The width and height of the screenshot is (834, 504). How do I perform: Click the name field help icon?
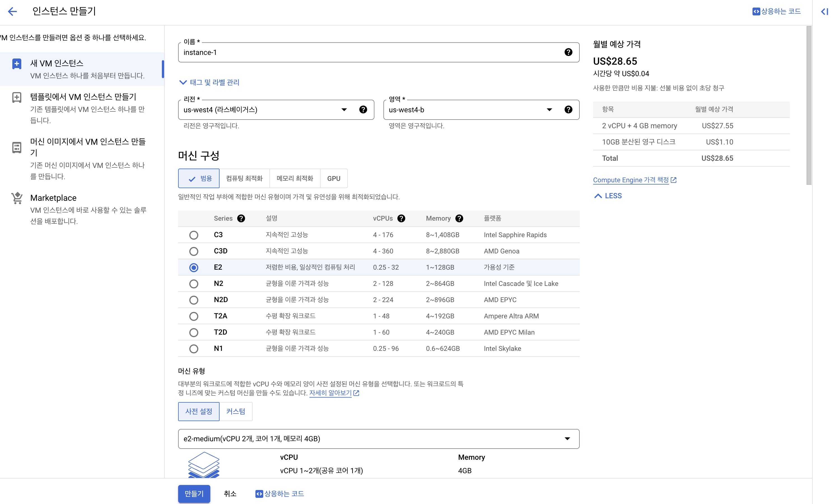tap(568, 52)
